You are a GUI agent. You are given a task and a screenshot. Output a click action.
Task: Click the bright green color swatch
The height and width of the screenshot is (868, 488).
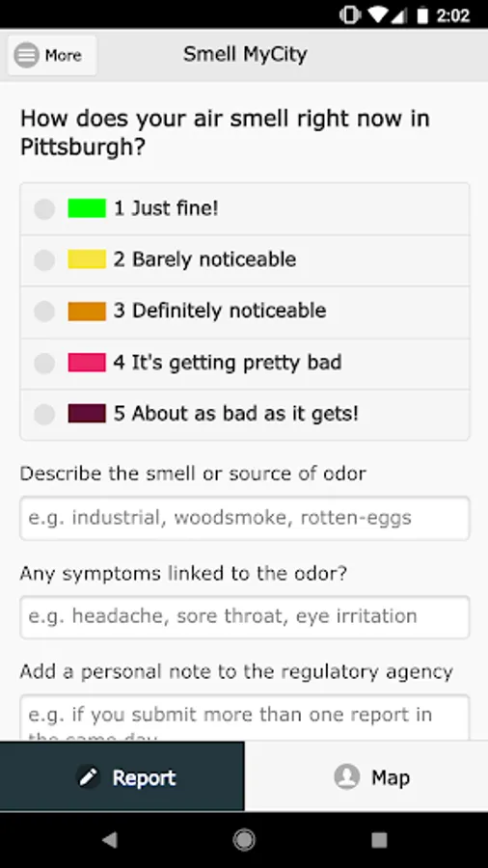[x=87, y=208]
